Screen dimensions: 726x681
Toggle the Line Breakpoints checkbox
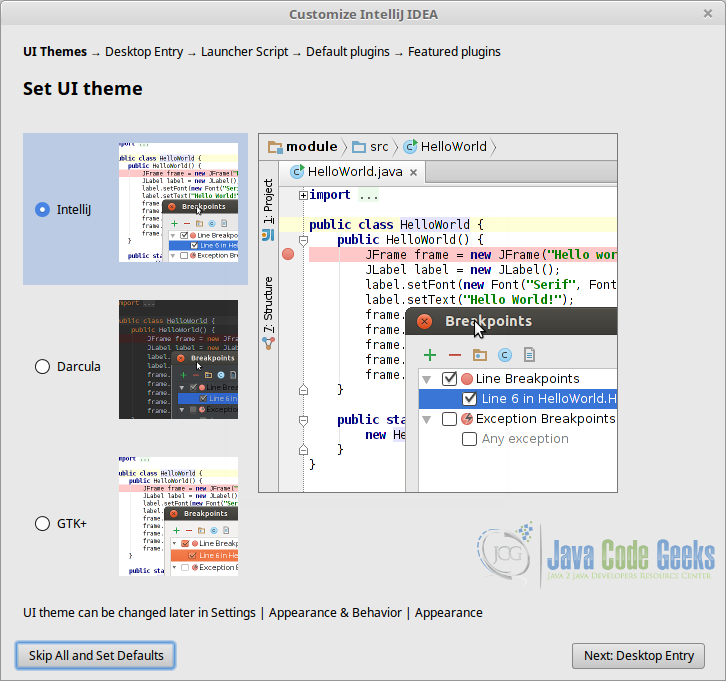(x=449, y=379)
